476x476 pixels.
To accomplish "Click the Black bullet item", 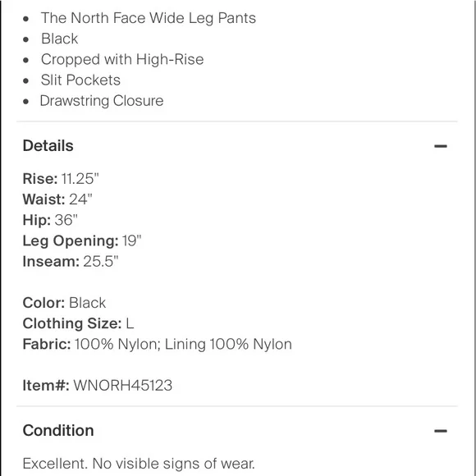I will pos(59,39).
